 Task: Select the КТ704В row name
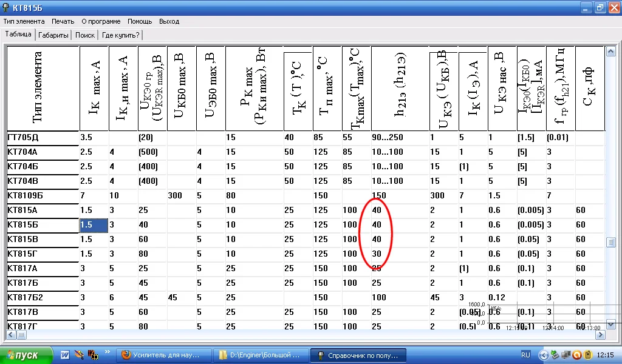click(x=43, y=181)
